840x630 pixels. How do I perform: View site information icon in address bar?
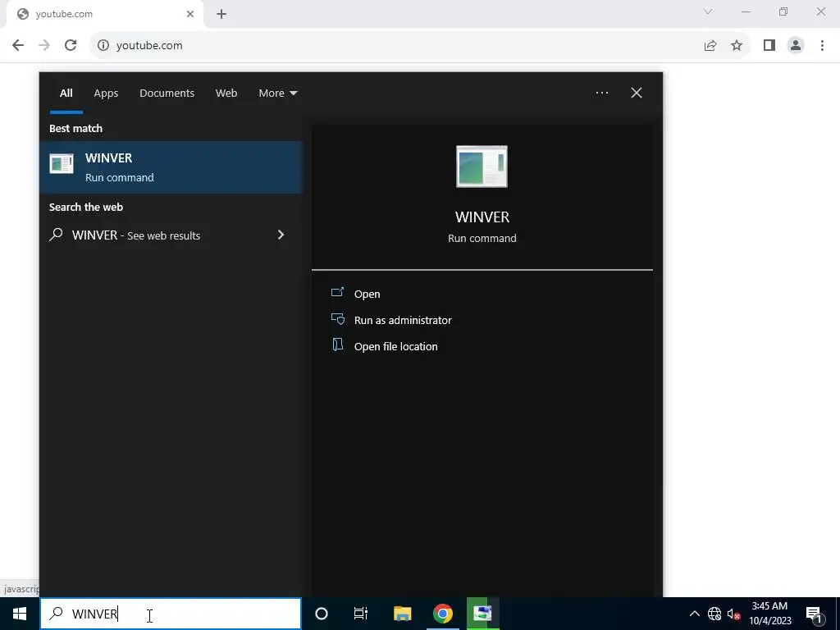click(103, 46)
